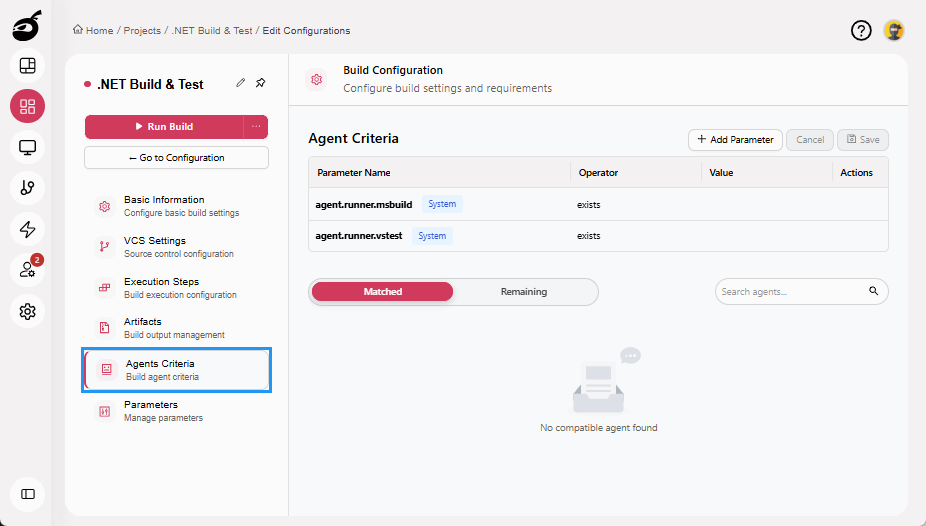Click Execution Steps icon
The width and height of the screenshot is (926, 526).
click(105, 287)
